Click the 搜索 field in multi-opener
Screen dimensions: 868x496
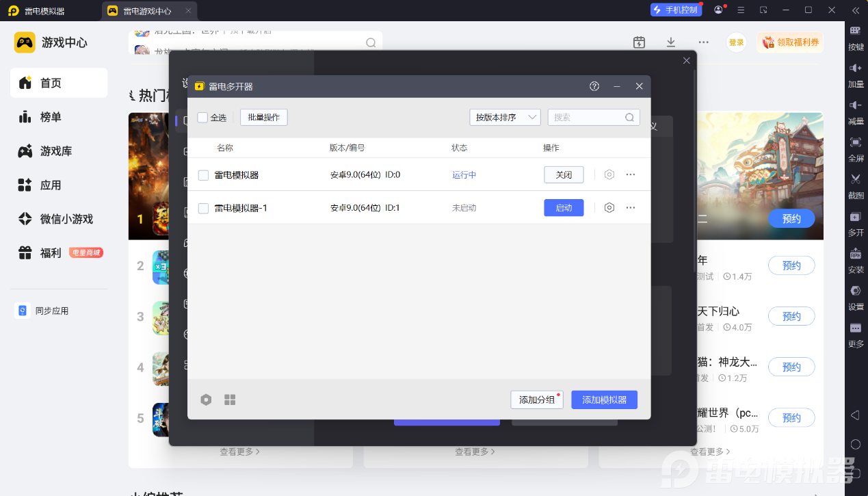pyautogui.click(x=594, y=117)
